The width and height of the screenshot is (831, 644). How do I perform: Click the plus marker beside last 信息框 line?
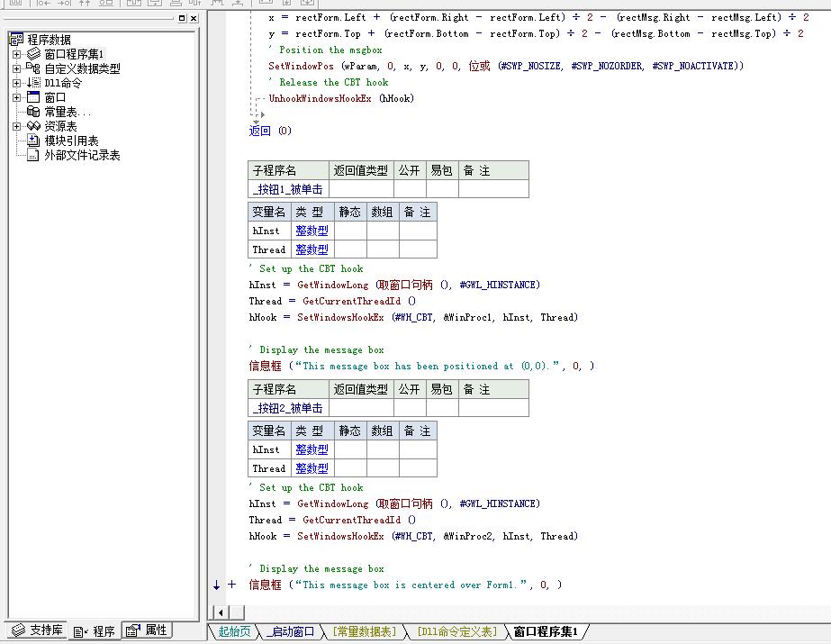coord(231,585)
